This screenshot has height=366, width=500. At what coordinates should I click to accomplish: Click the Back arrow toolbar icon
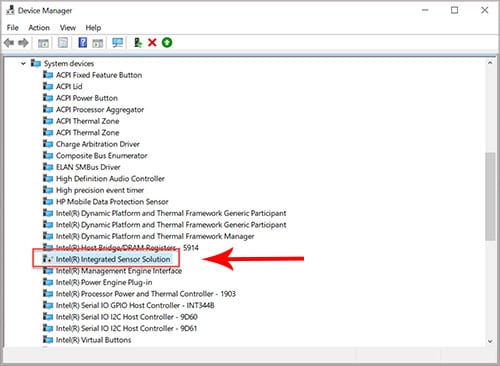click(9, 43)
